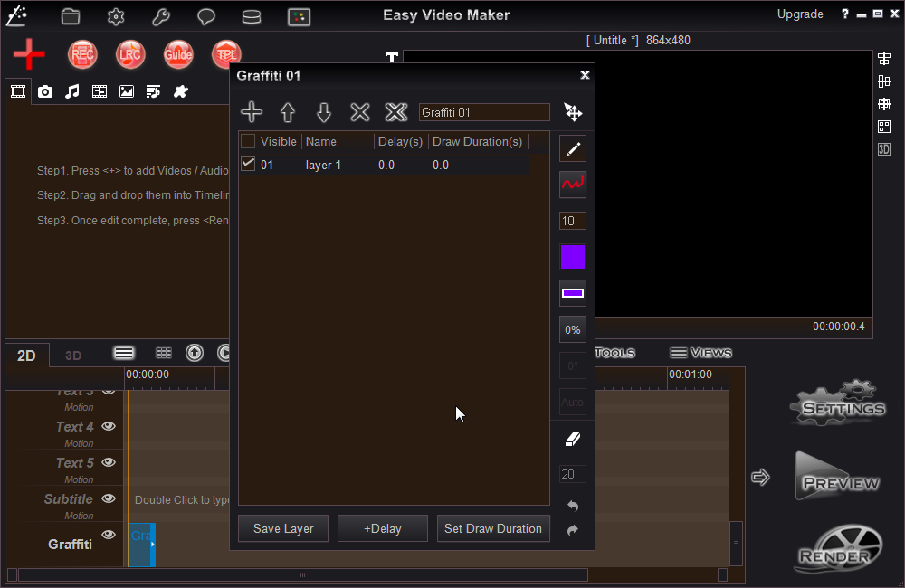Switch to the camera snapshots media tab

point(45,91)
